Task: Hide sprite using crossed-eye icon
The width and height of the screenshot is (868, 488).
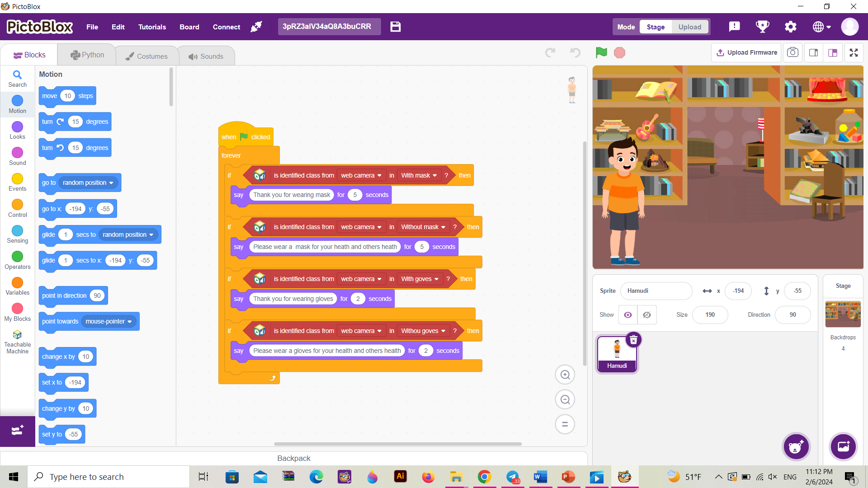Action: [x=647, y=315]
